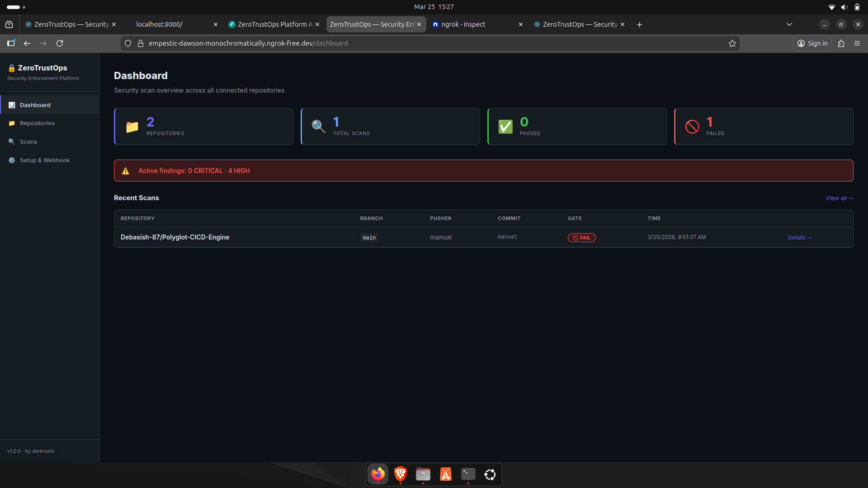Click the red prohibited icon on the Failed card
The height and width of the screenshot is (488, 868).
tap(692, 127)
